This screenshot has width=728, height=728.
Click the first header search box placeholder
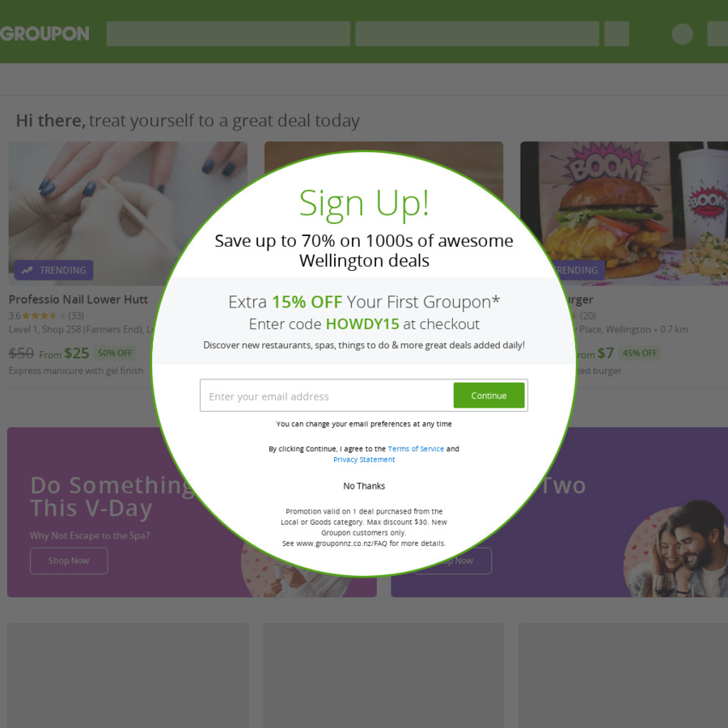click(x=228, y=33)
